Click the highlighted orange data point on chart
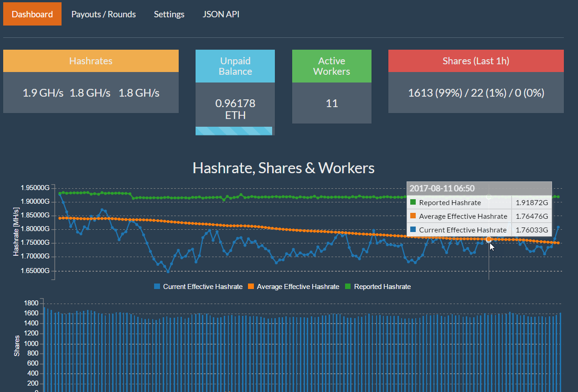Viewport: 578px width, 392px height. (489, 239)
